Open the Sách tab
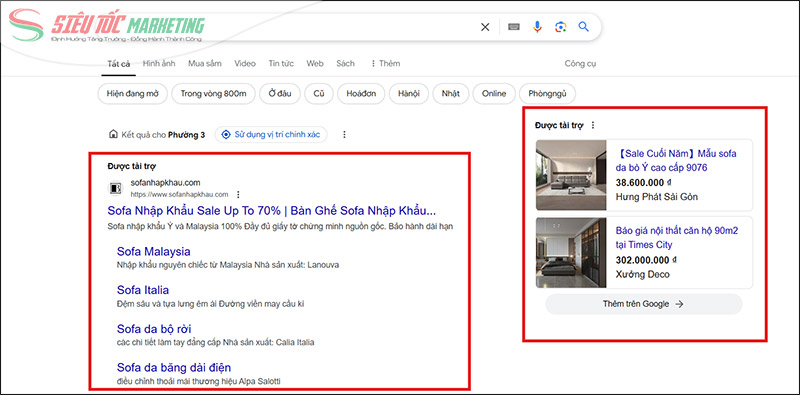The height and width of the screenshot is (395, 800). 345,63
